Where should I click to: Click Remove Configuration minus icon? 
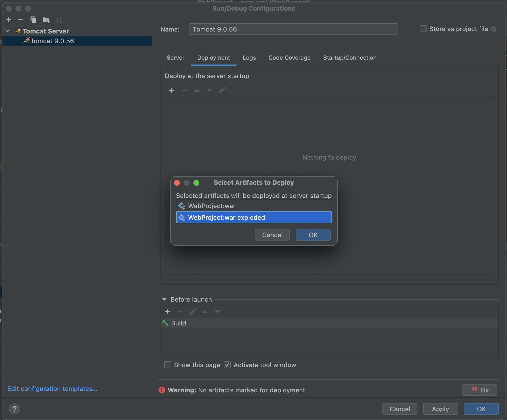tap(21, 20)
